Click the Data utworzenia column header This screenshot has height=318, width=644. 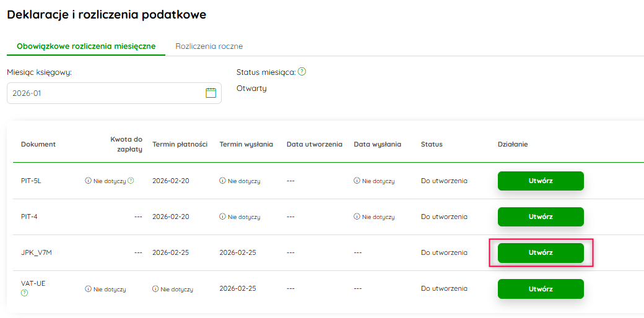coord(315,144)
